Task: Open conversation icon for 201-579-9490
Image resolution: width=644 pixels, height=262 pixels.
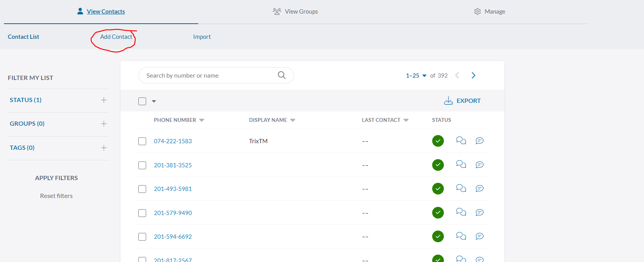Action: tap(461, 212)
